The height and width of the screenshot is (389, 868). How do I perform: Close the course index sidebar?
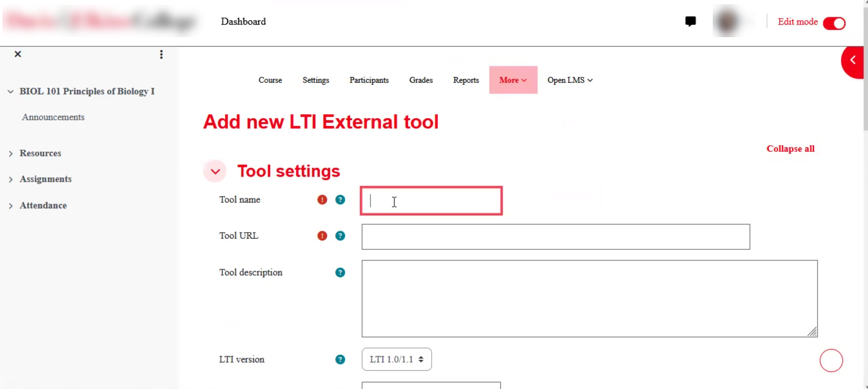point(18,54)
